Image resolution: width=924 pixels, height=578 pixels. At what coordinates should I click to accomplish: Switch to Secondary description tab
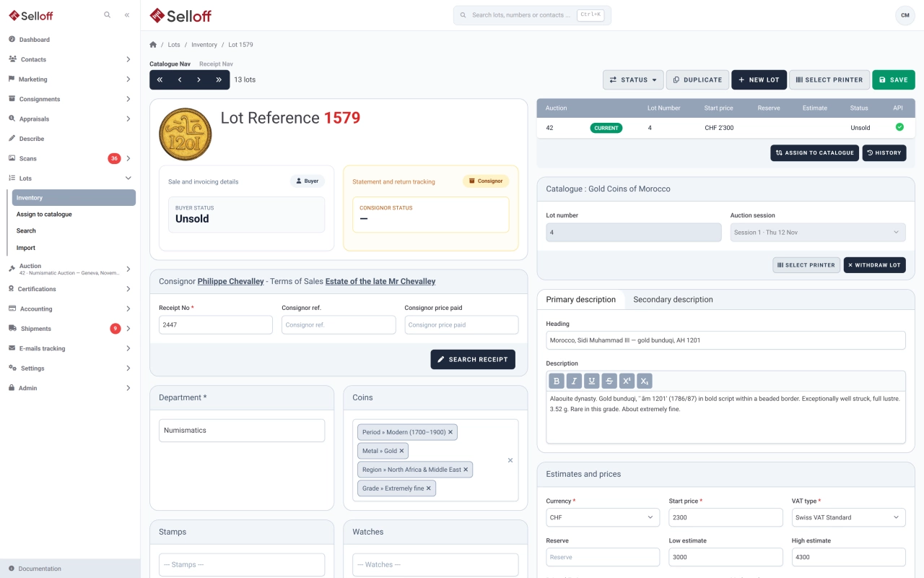click(673, 300)
